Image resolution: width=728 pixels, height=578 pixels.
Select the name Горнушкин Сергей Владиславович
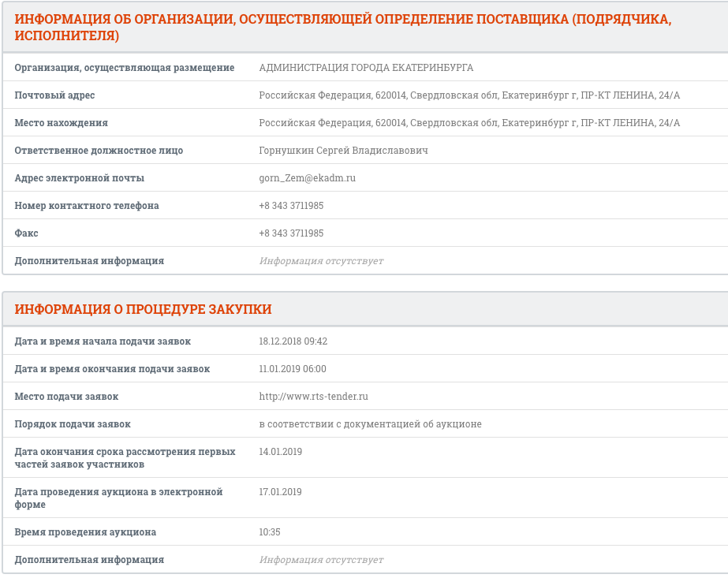pyautogui.click(x=344, y=151)
